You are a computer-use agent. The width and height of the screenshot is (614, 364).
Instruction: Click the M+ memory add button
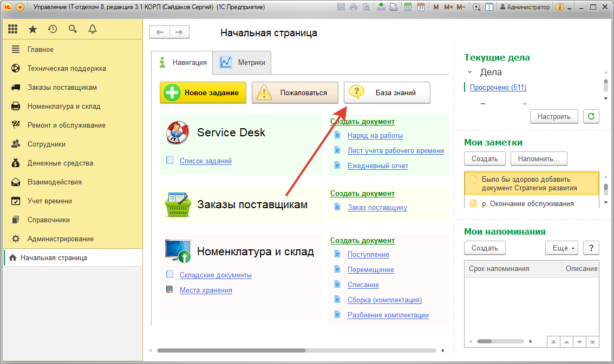[448, 7]
